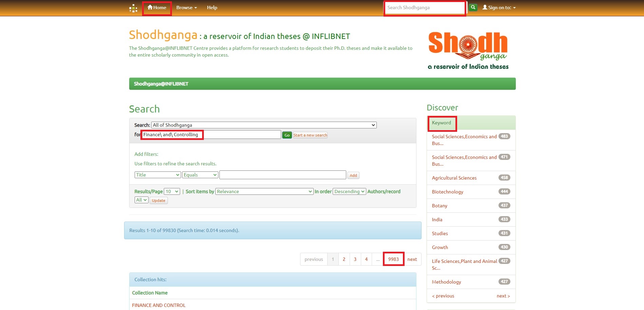Viewport: 644px width, 310px height.
Task: Click the green magnifier search icon
Action: [473, 7]
